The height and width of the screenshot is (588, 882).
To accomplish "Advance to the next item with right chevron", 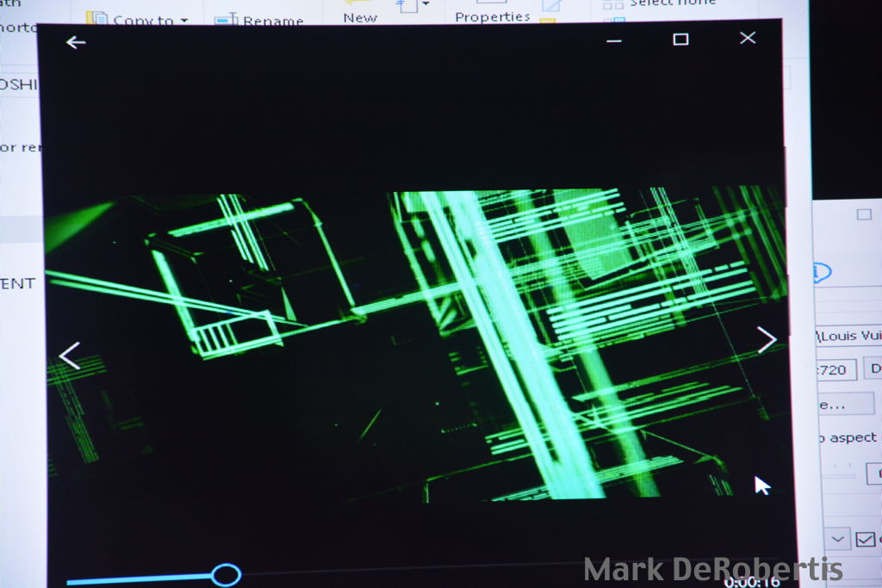I will [x=766, y=340].
